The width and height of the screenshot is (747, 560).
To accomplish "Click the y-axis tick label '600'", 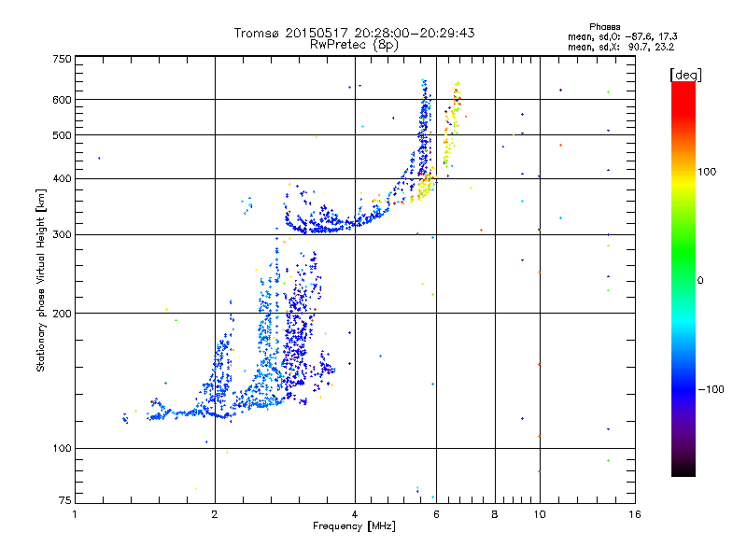I will pyautogui.click(x=62, y=100).
